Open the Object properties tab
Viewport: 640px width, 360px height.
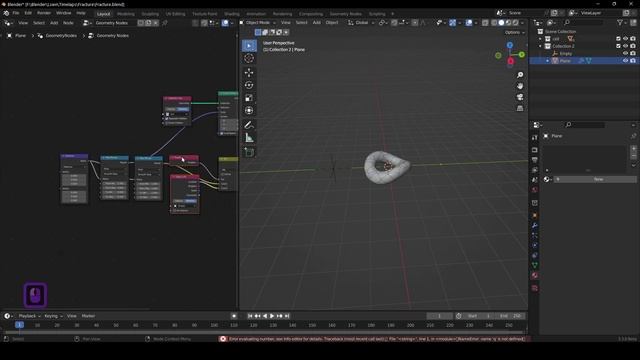coord(535,216)
